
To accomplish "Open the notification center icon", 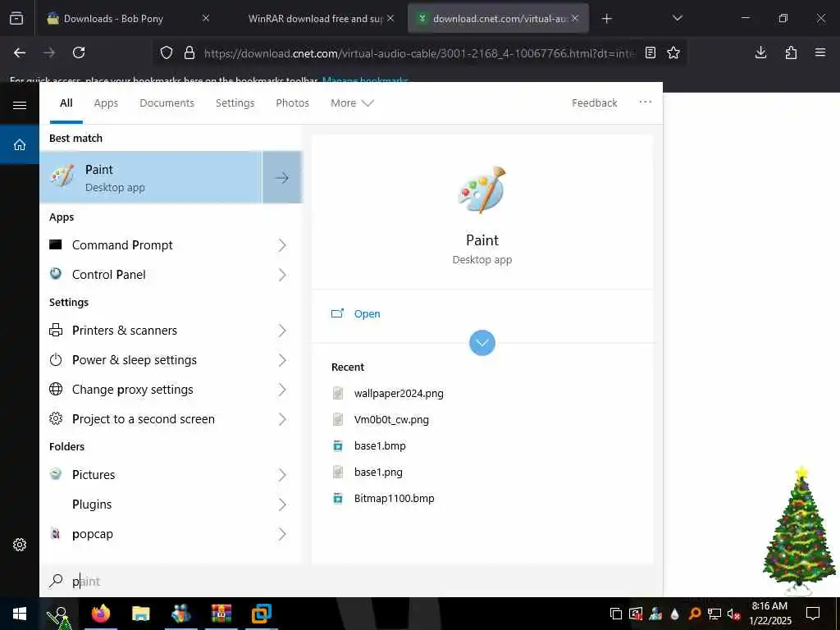I will click(813, 614).
